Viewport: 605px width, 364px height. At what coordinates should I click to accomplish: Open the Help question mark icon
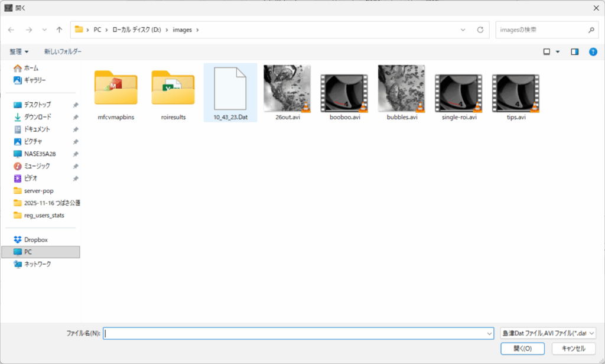[x=593, y=52]
